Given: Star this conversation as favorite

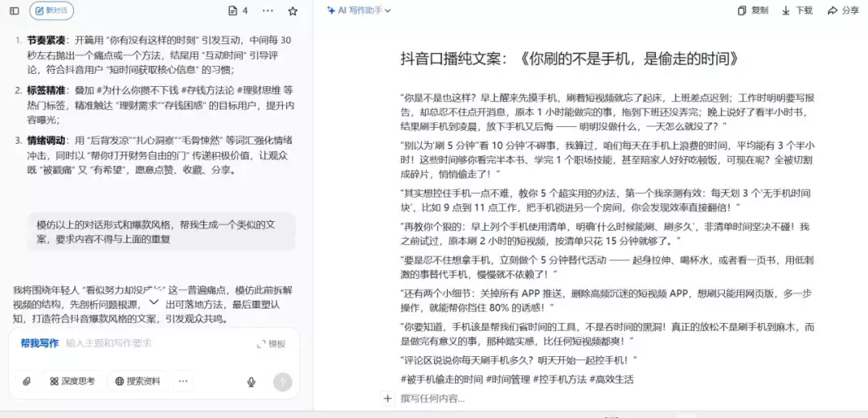Looking at the screenshot, I should click(293, 11).
